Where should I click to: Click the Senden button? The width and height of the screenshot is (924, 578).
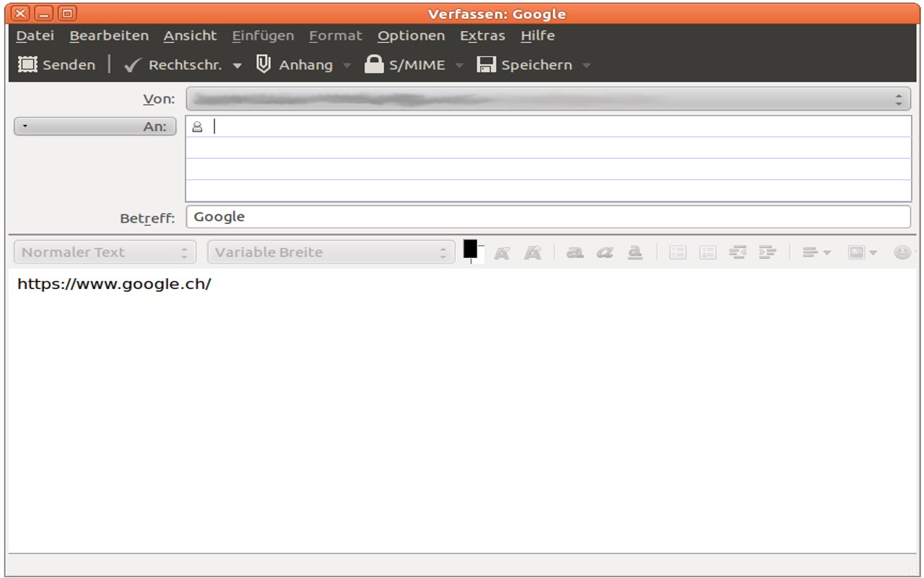click(x=56, y=65)
